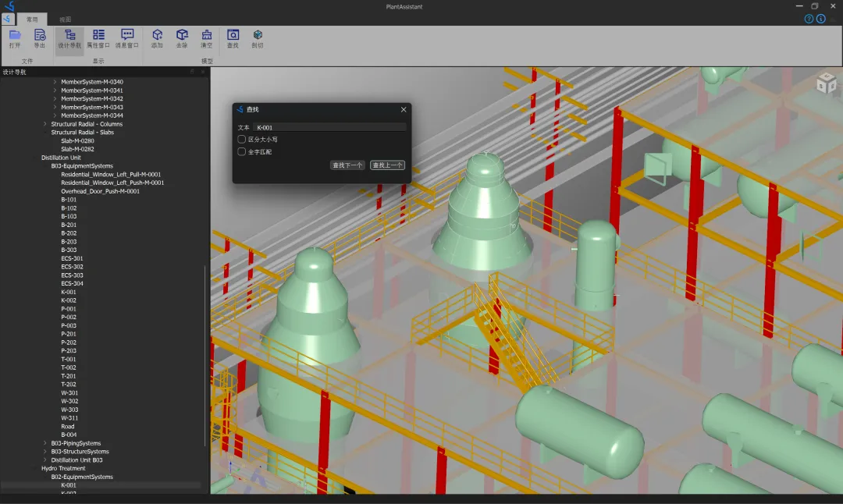Expand MemberSystem-M-0343 node
Viewport: 843px width, 504px height.
[55, 108]
